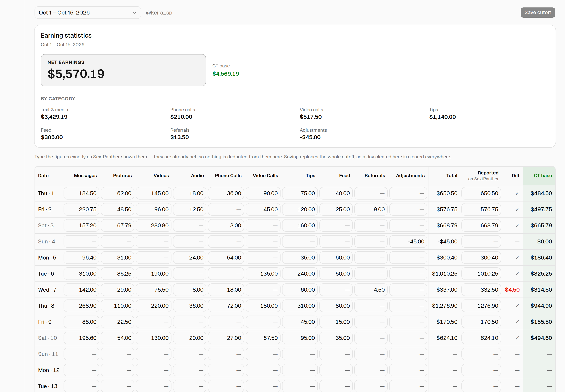Click the empty Tips field for Mon 12

click(x=300, y=370)
